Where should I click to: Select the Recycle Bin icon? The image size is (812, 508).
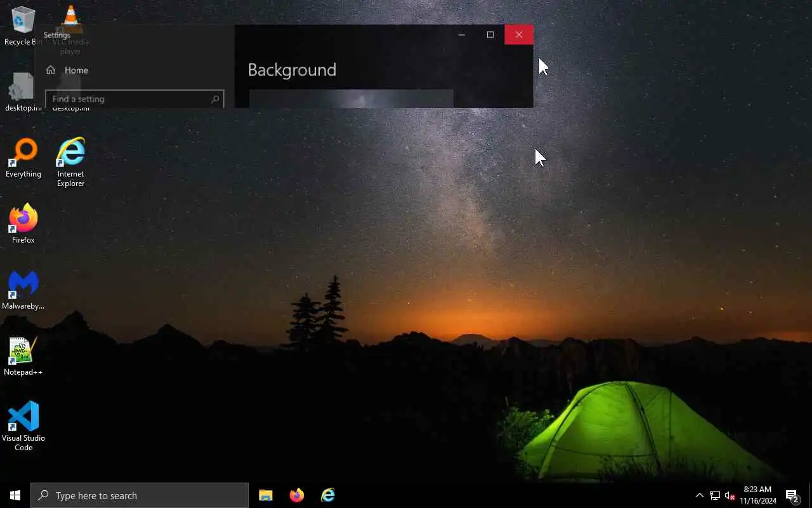[23, 26]
